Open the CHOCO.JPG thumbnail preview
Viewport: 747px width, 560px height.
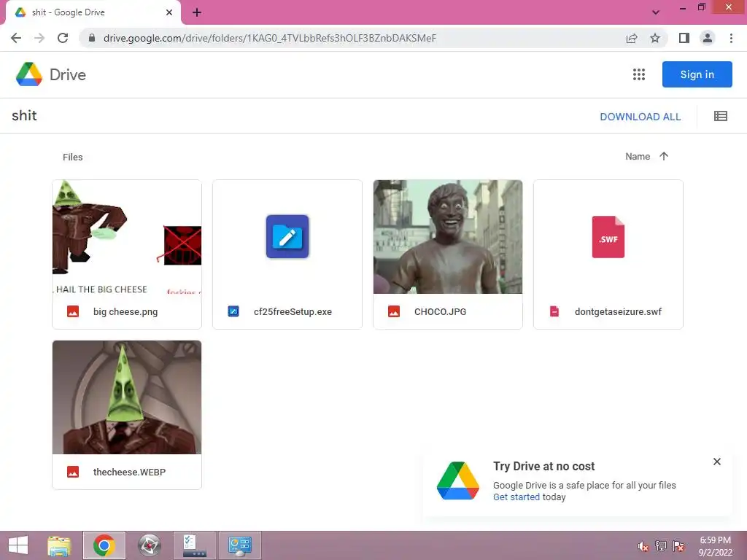click(x=448, y=237)
